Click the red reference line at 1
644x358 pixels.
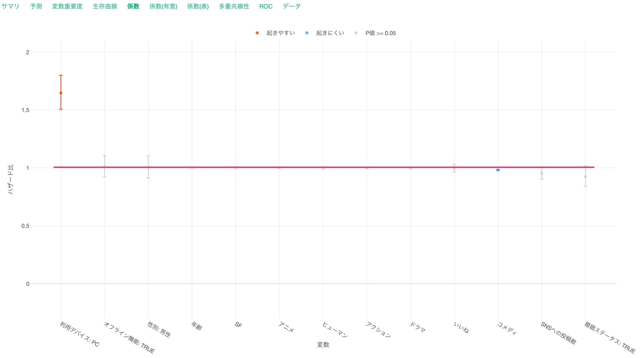(x=324, y=167)
